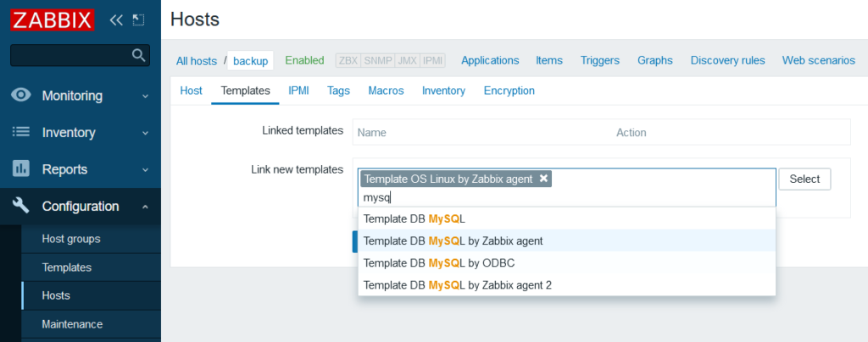Click the Inventory list icon
The width and height of the screenshot is (868, 342).
pos(21,133)
